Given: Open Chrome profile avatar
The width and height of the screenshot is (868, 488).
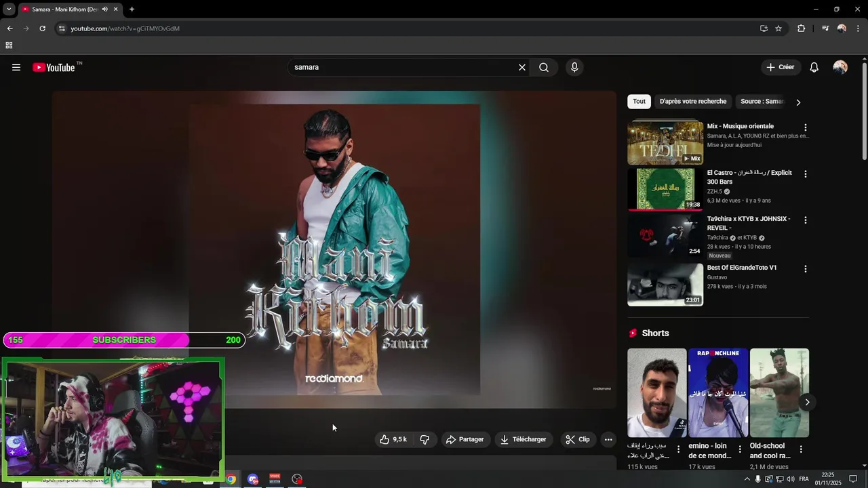Looking at the screenshot, I should point(842,28).
